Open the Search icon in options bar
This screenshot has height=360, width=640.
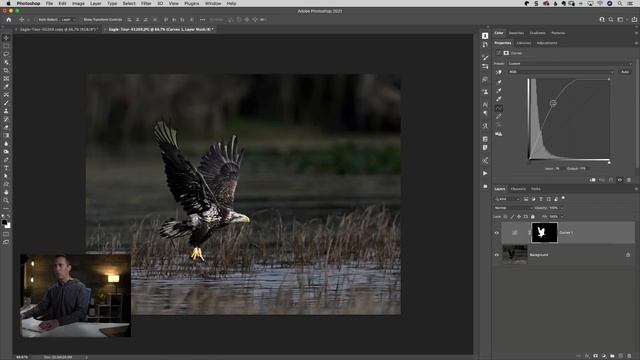click(x=611, y=20)
